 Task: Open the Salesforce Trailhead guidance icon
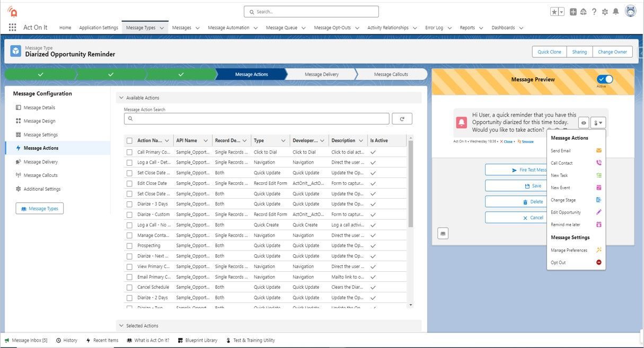coord(584,12)
